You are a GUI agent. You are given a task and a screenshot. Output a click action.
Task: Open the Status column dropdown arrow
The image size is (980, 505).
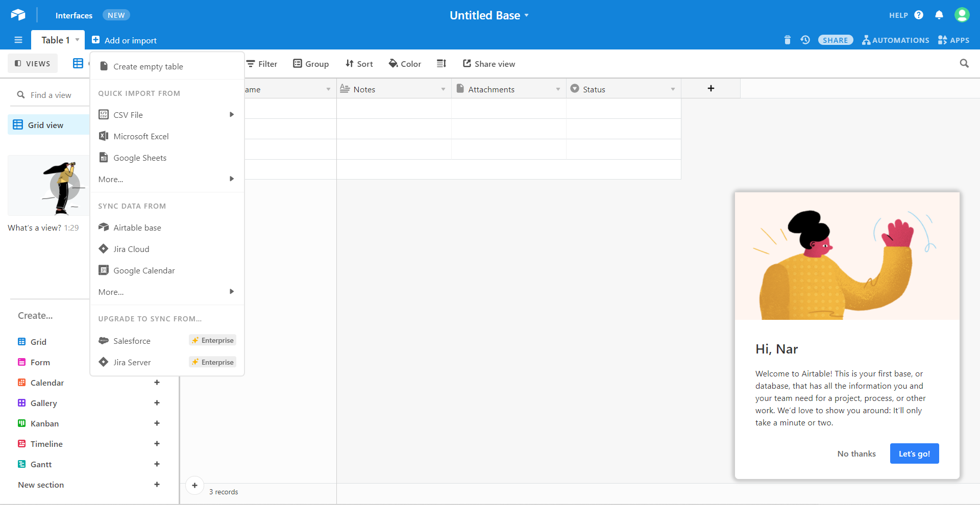pos(673,89)
